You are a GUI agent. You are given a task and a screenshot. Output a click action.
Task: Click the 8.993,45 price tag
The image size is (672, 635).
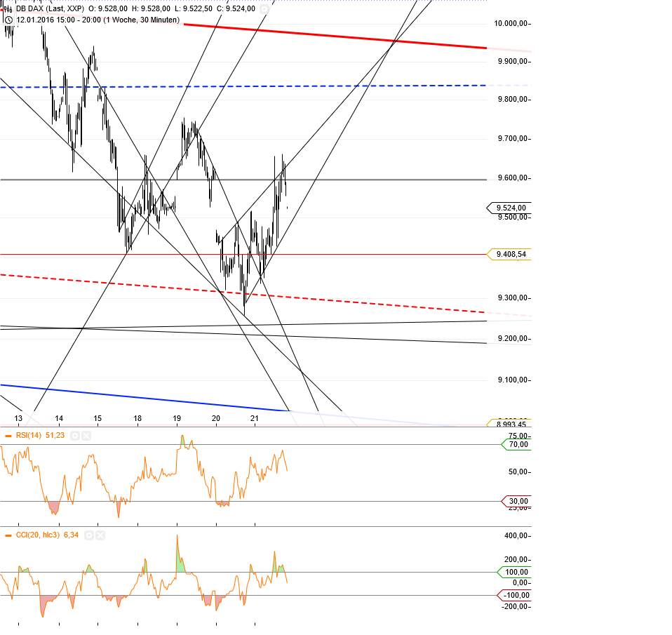[x=510, y=424]
